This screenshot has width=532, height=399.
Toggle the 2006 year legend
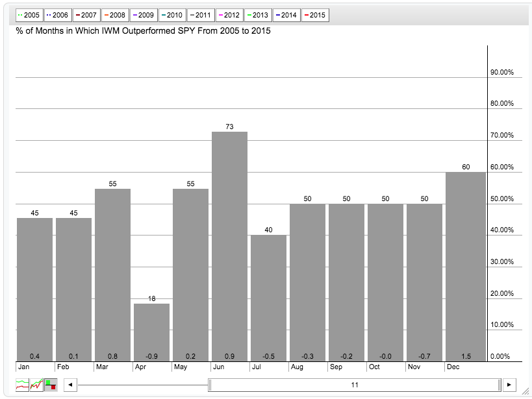tap(58, 16)
